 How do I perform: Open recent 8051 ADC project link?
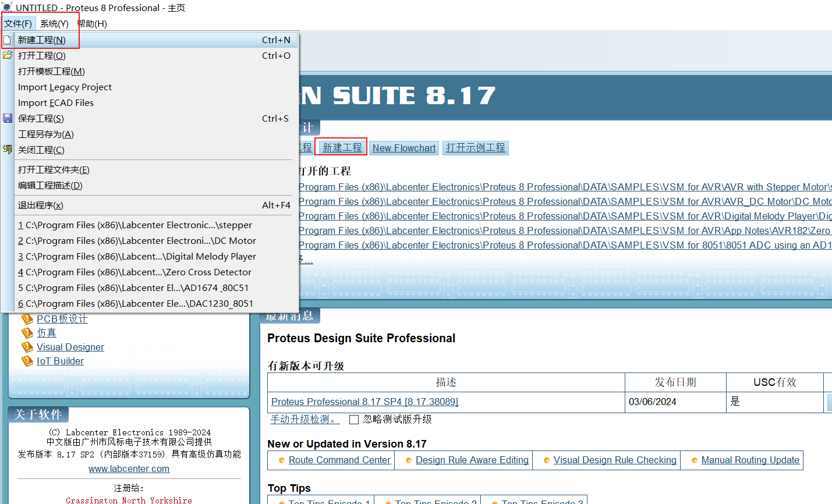coord(565,246)
